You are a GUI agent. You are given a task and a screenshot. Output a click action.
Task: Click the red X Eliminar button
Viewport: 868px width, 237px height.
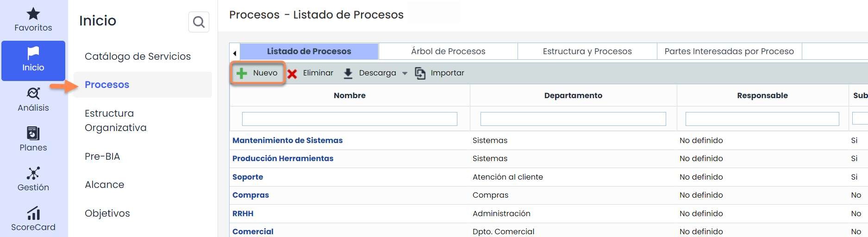click(x=310, y=73)
